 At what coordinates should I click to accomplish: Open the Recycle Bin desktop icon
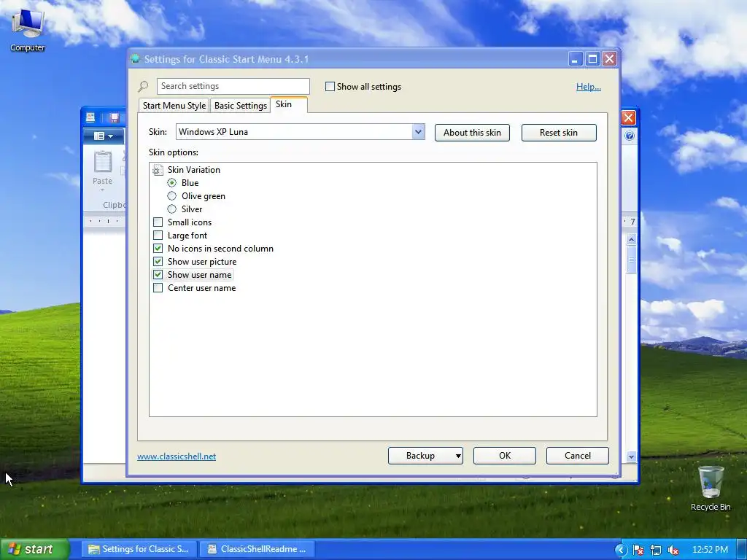[711, 488]
